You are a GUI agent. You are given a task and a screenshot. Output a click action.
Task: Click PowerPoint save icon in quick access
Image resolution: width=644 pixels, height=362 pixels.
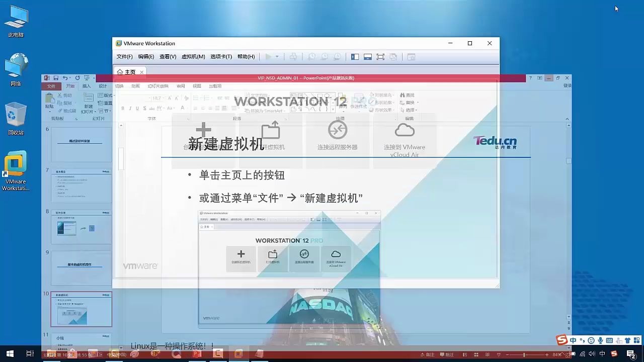pyautogui.click(x=56, y=78)
